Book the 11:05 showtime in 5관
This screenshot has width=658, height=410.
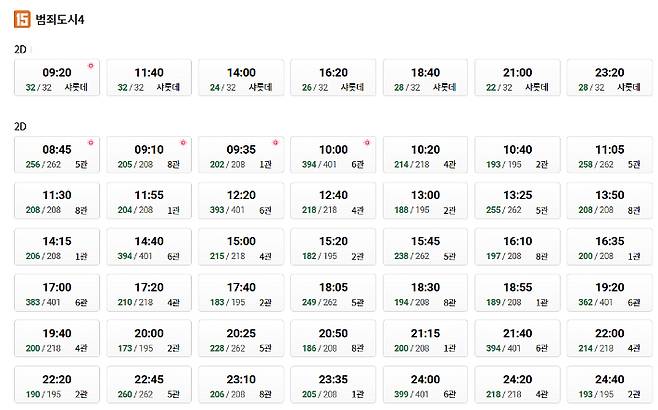click(610, 155)
